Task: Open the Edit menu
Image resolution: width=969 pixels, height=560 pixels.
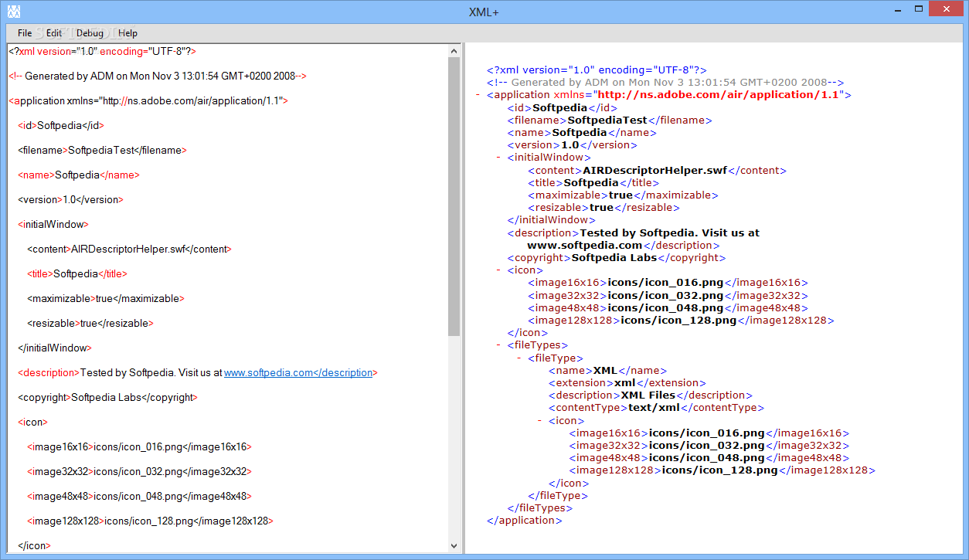Action: (53, 33)
